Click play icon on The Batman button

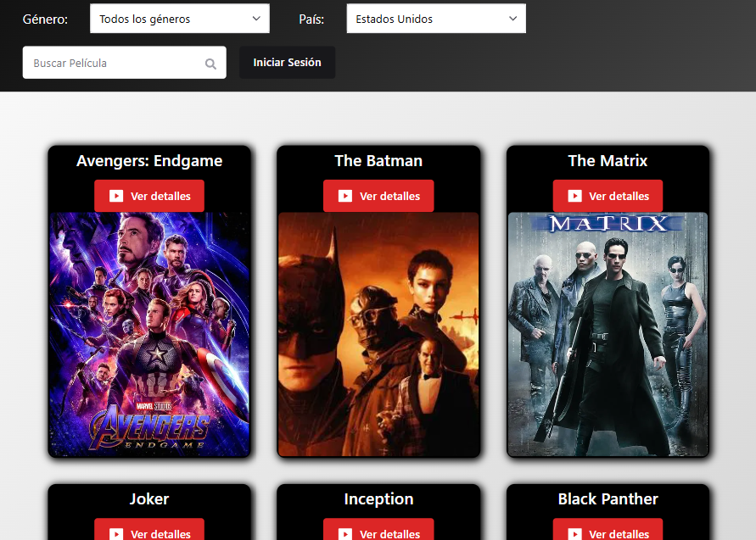[x=344, y=196]
